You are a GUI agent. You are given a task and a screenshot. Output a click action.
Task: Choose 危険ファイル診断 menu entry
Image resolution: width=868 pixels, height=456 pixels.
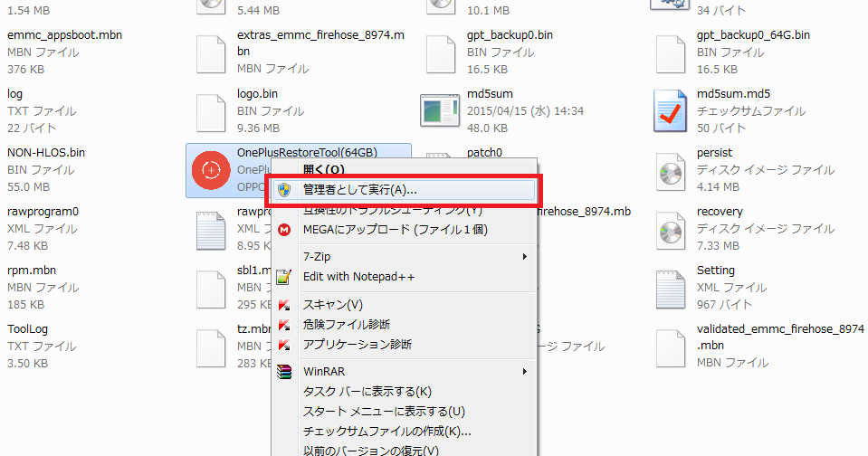tap(347, 325)
